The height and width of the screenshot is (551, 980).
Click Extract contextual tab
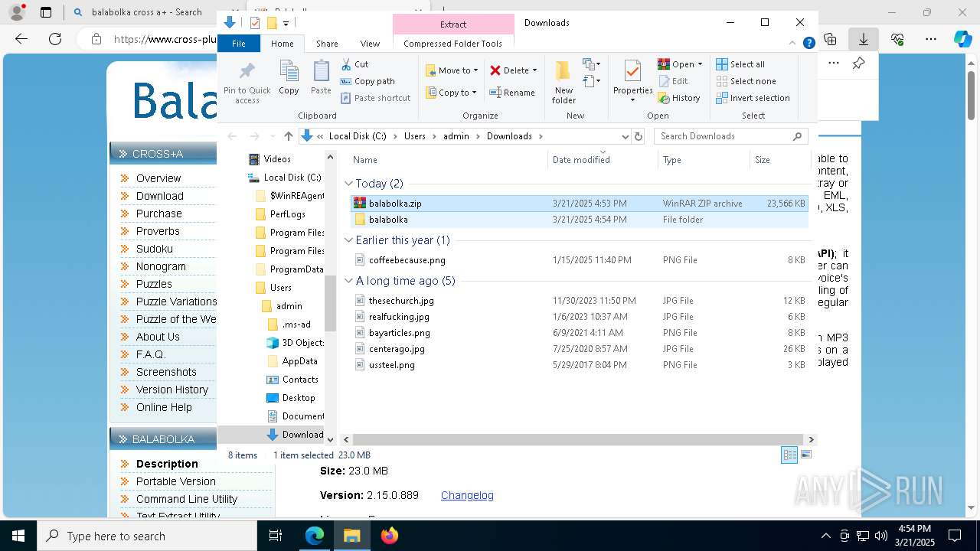(453, 24)
